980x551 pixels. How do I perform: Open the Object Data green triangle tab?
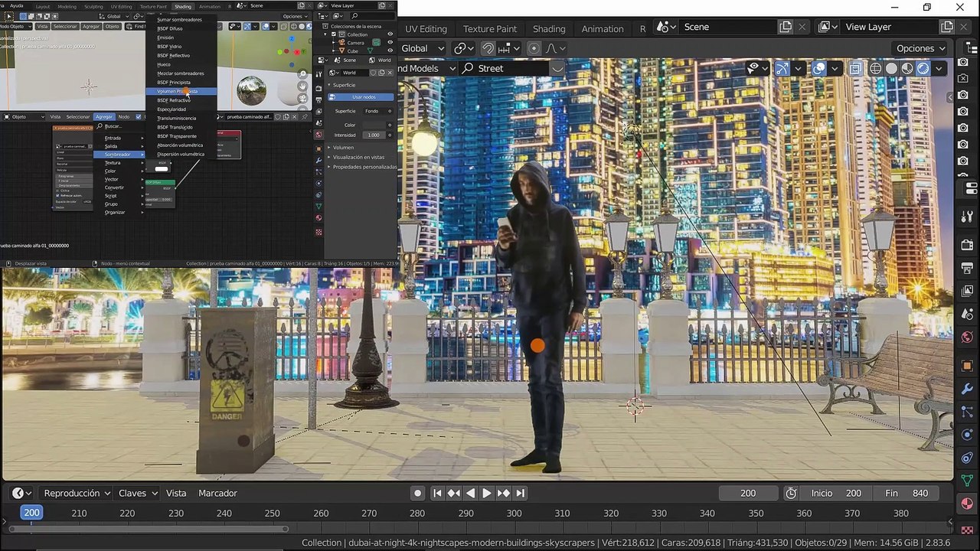pos(967,481)
